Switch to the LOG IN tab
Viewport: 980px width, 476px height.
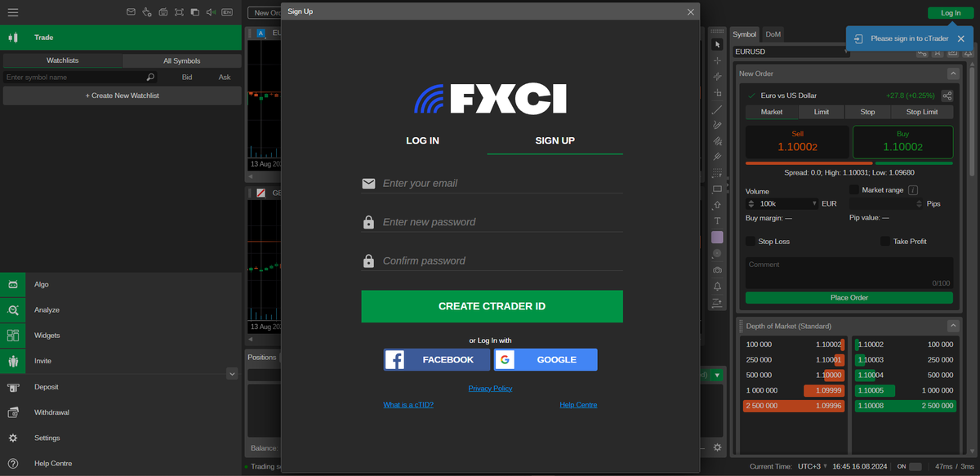422,140
